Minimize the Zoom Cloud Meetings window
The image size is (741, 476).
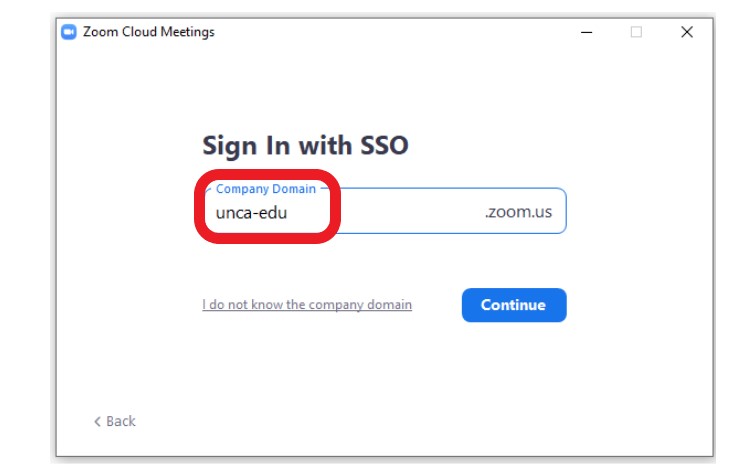587,32
